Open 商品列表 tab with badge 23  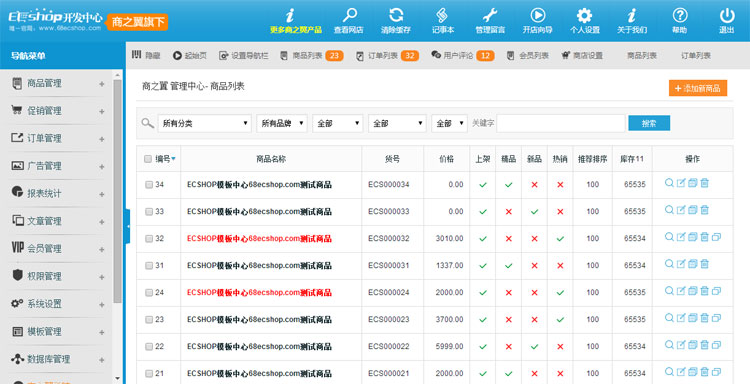click(x=311, y=55)
